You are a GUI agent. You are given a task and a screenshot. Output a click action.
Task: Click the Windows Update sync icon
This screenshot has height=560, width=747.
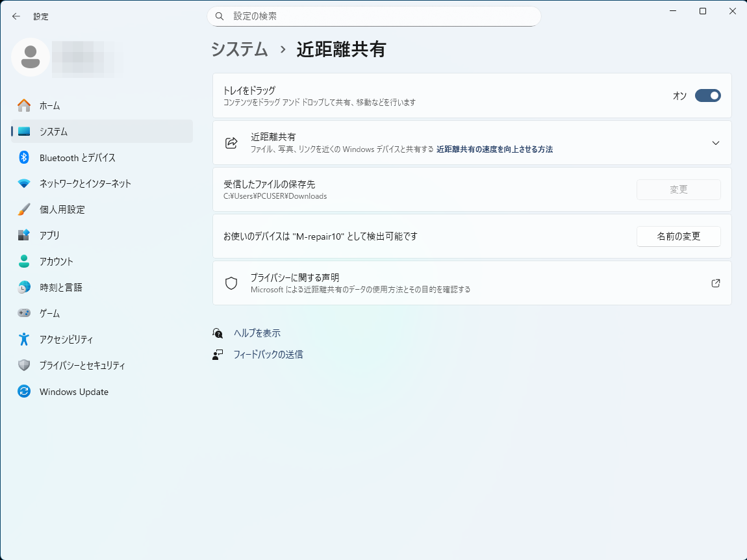point(24,392)
